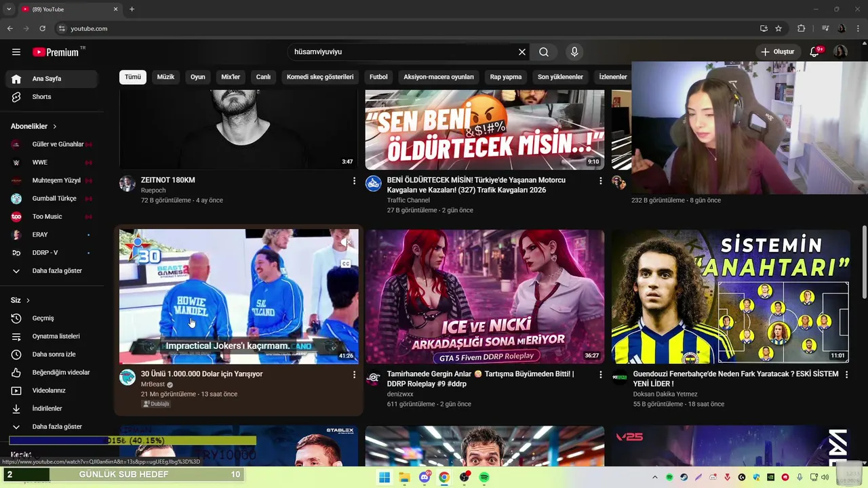
Task: Open Discord from the taskbar
Action: click(425, 477)
